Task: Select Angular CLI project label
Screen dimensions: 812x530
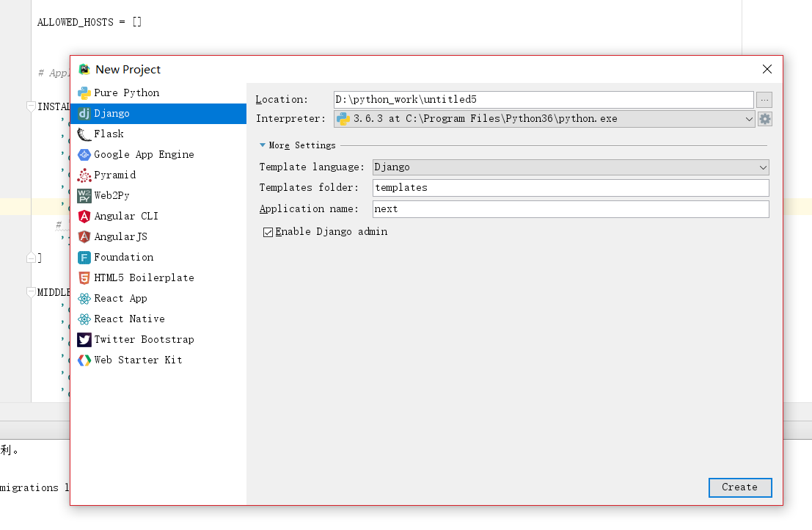Action: point(126,216)
